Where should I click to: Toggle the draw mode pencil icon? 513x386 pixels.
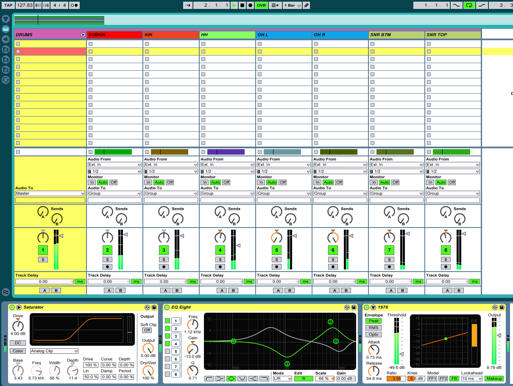[306, 5]
